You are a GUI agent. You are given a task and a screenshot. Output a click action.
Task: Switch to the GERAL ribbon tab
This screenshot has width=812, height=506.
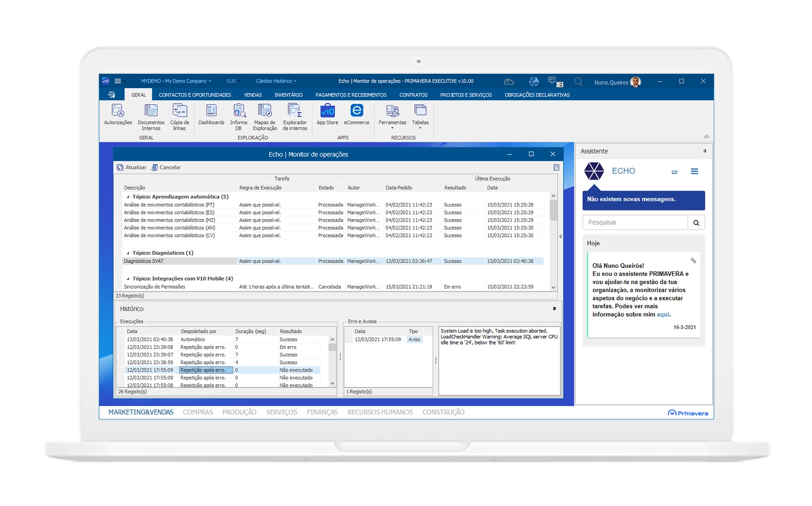point(138,95)
